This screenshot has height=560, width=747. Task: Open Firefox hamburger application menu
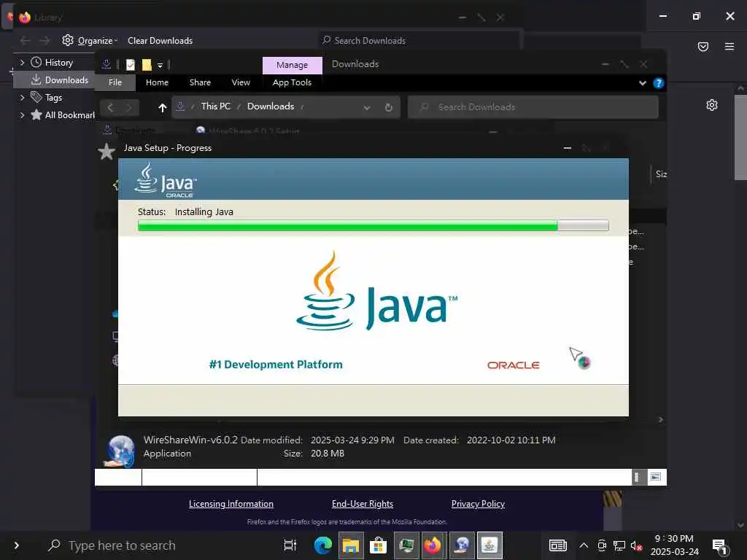pos(729,46)
